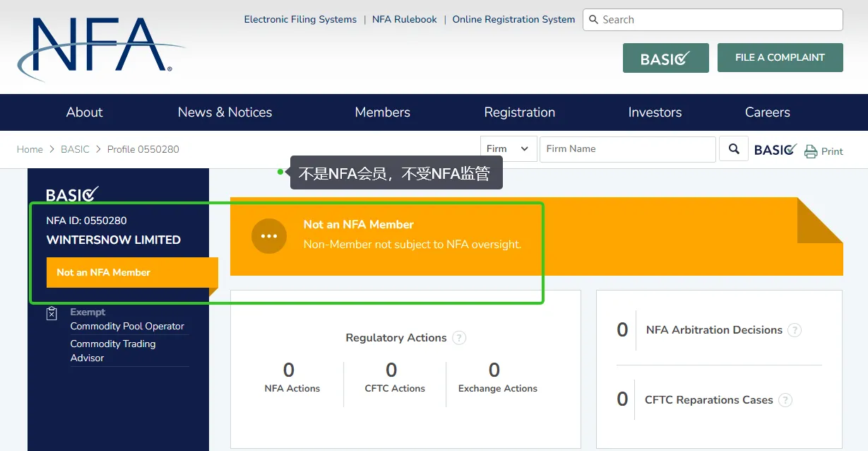Open the Members menu

click(x=382, y=112)
